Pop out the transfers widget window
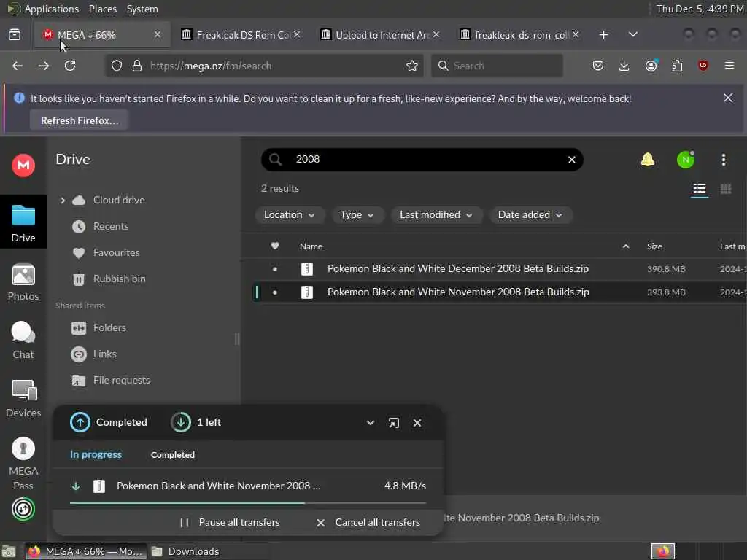Screen dimensions: 747x560 pyautogui.click(x=393, y=423)
